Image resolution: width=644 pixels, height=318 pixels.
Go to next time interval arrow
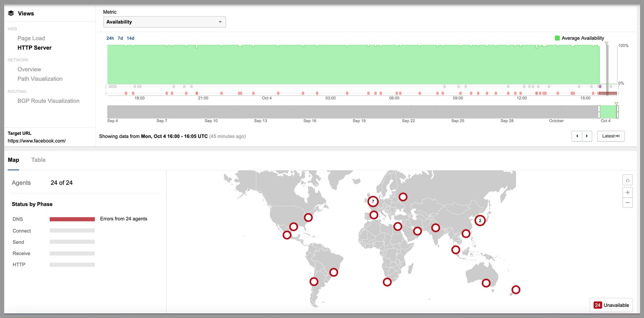[x=587, y=136]
